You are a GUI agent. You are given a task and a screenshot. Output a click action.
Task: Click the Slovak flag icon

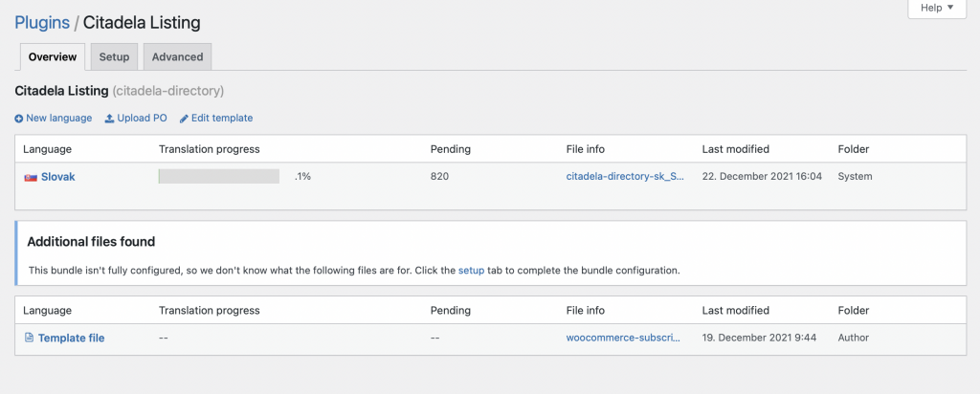coord(30,177)
